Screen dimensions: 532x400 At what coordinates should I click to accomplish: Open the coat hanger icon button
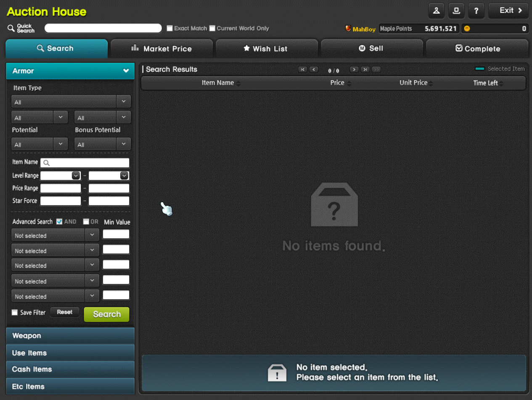click(437, 11)
